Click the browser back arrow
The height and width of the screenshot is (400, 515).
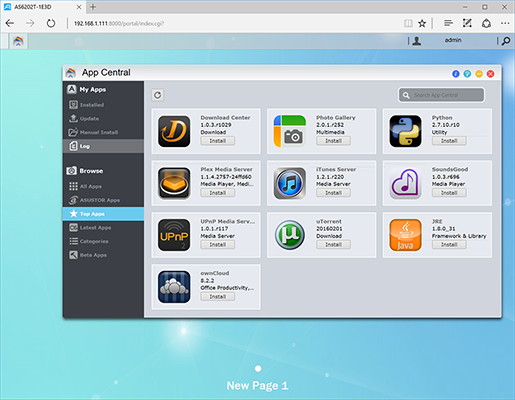10,23
